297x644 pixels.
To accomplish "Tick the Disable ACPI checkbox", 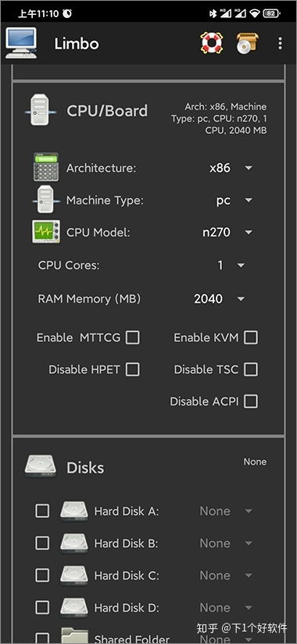I will coord(251,401).
